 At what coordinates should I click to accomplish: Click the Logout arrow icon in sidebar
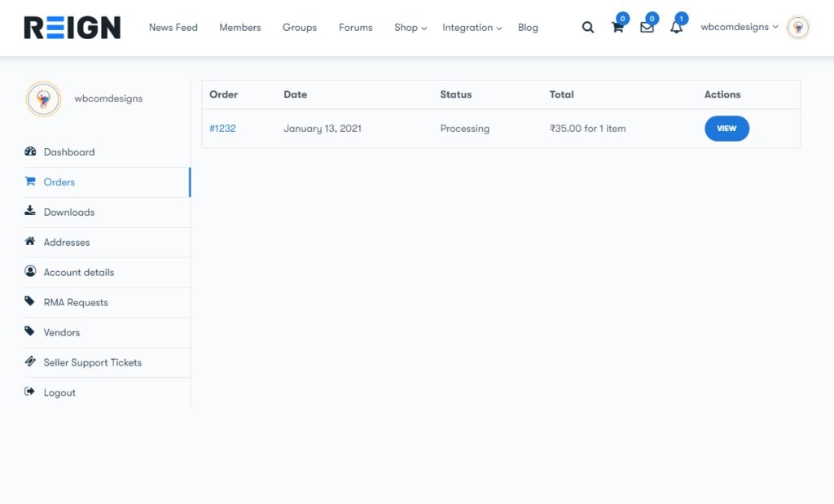tap(30, 392)
